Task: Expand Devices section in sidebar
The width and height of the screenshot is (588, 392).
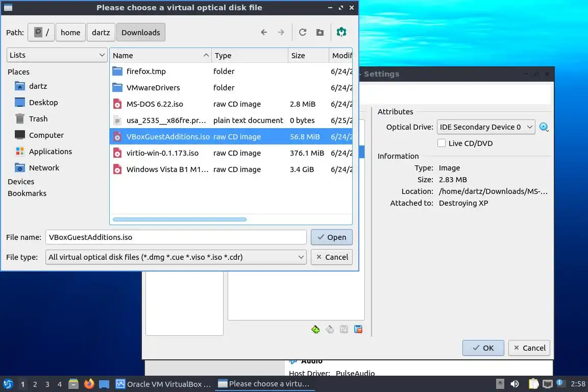Action: (21, 182)
